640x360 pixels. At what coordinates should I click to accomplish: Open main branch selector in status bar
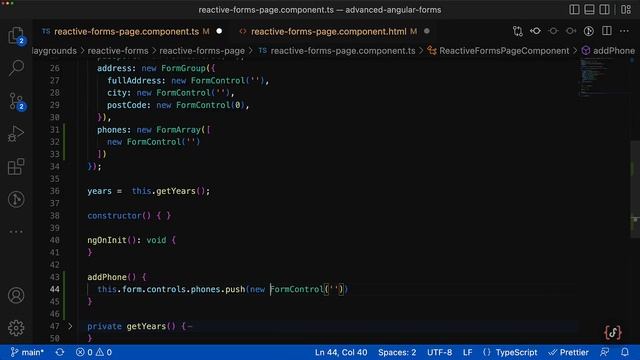pyautogui.click(x=27, y=352)
